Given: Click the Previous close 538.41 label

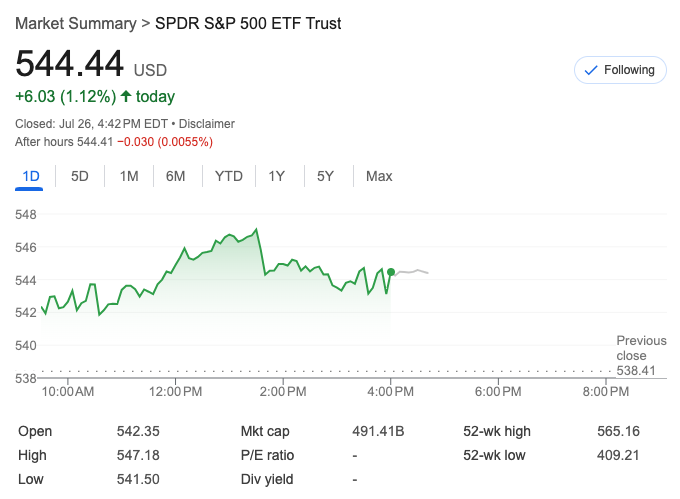Looking at the screenshot, I should (636, 356).
